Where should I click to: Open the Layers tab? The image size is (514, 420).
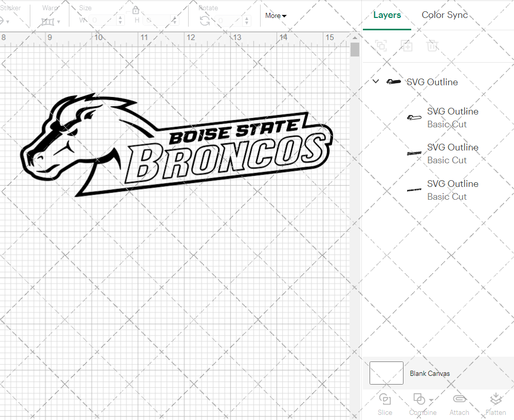point(387,15)
